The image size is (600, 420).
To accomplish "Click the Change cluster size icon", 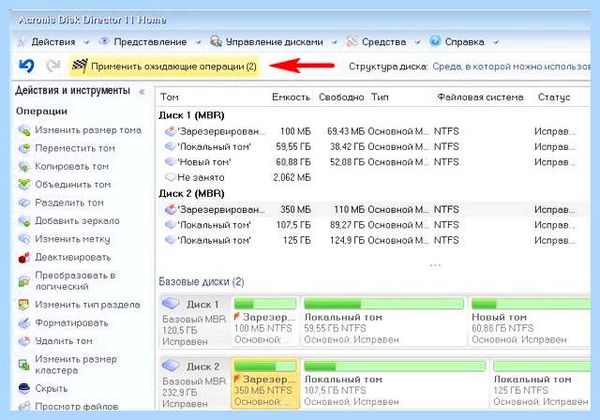I will [x=24, y=365].
